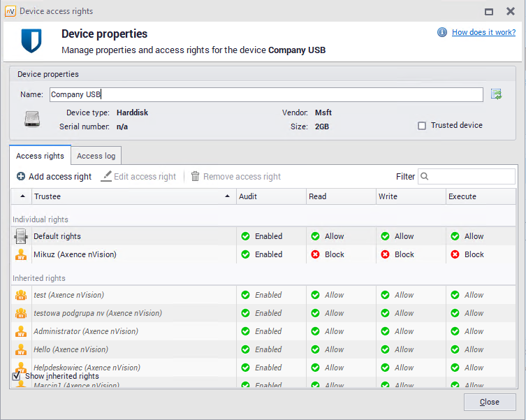Open the How does it work link

tap(483, 33)
